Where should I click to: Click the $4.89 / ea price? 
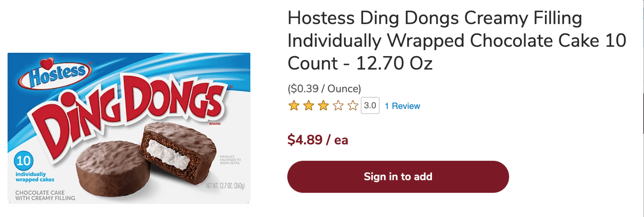(318, 140)
